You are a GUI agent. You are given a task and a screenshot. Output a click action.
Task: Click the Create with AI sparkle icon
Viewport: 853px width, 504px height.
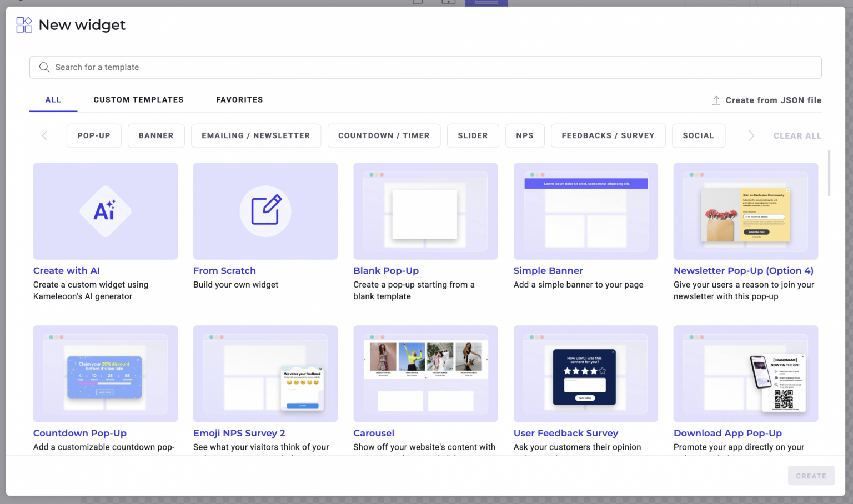pyautogui.click(x=105, y=211)
